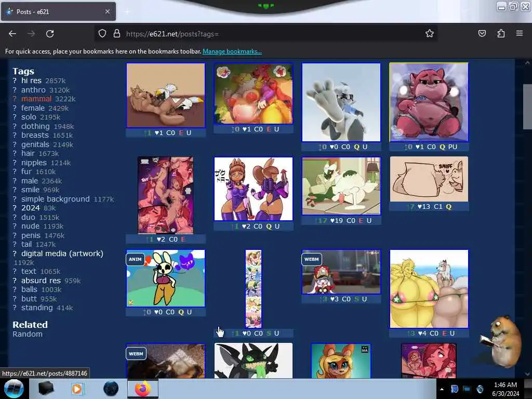532x399 pixels.
Task: Open a new tab with the plus button
Action: coord(127,11)
